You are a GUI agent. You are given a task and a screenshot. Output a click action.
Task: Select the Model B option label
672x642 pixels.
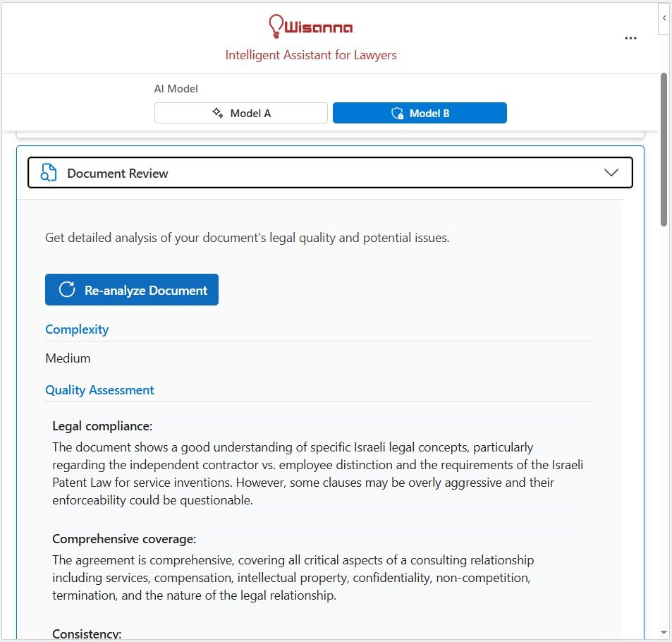coord(429,113)
